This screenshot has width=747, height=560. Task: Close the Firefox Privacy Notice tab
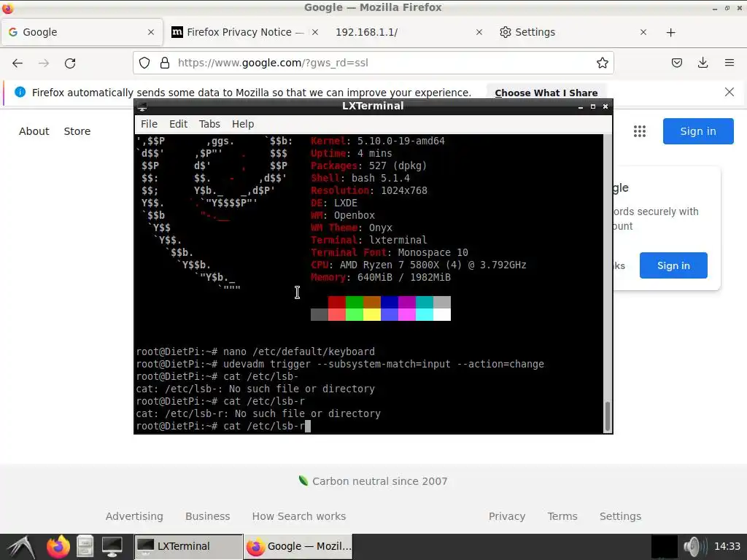pos(315,32)
